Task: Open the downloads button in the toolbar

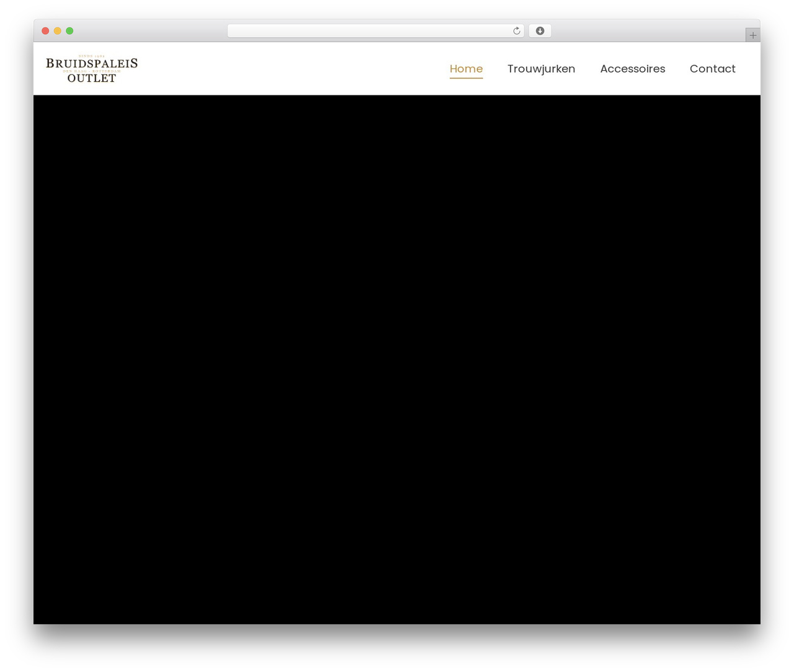Action: pyautogui.click(x=540, y=31)
